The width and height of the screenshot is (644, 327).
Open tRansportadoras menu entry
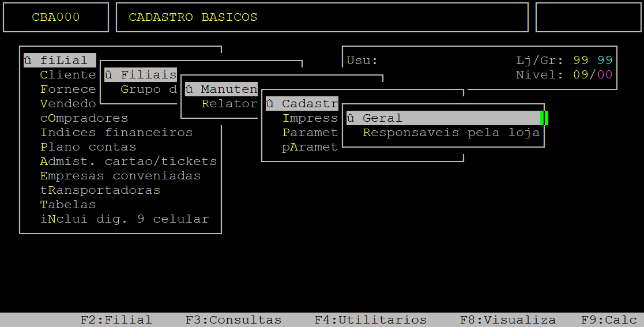[100, 190]
